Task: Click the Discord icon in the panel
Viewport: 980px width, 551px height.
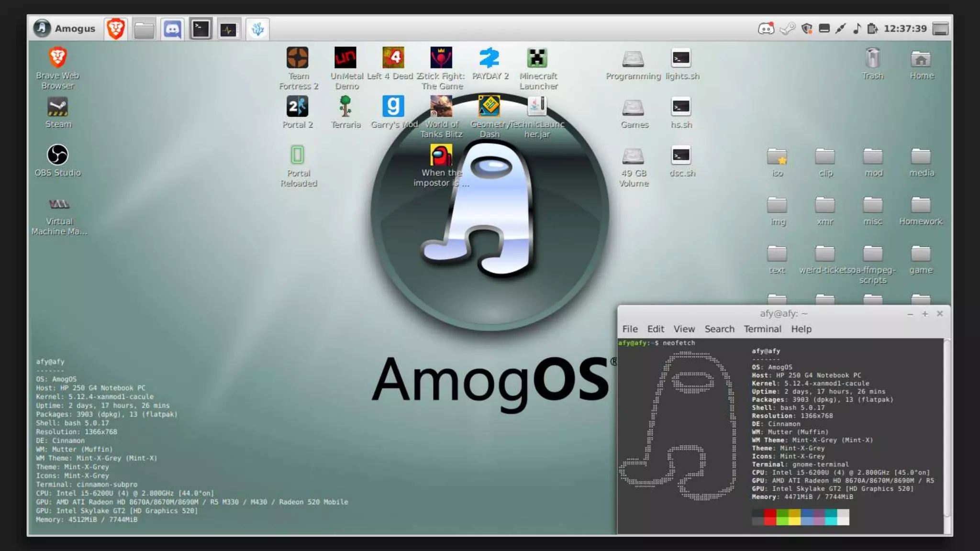Action: 172,29
